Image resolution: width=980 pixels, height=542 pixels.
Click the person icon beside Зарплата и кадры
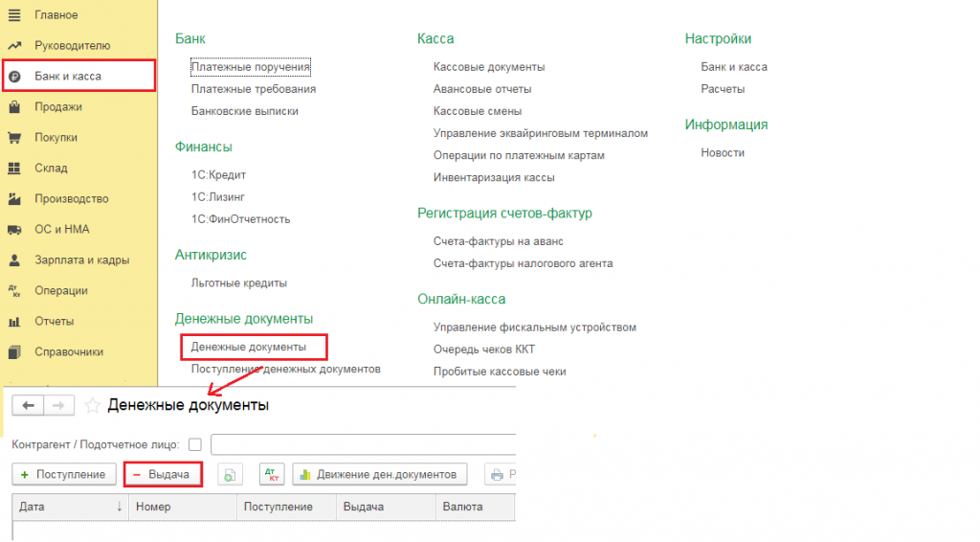[x=14, y=260]
